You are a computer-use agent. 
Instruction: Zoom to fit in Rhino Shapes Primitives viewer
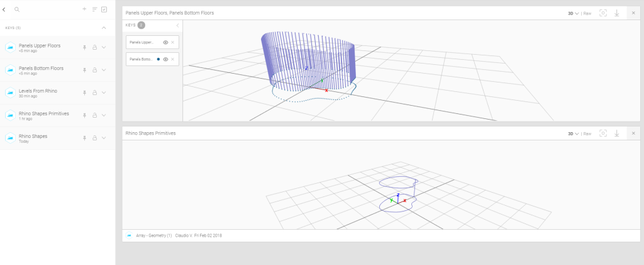click(603, 133)
